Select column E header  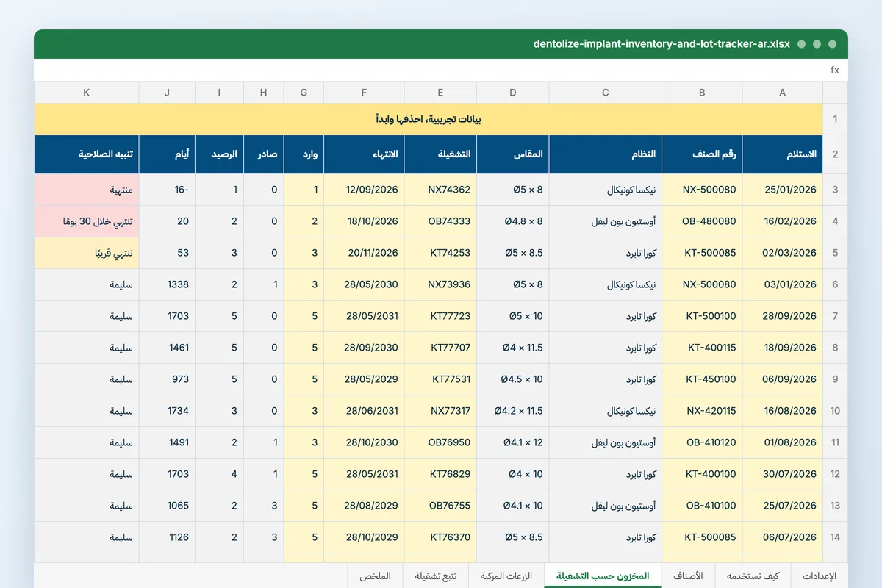click(x=440, y=93)
